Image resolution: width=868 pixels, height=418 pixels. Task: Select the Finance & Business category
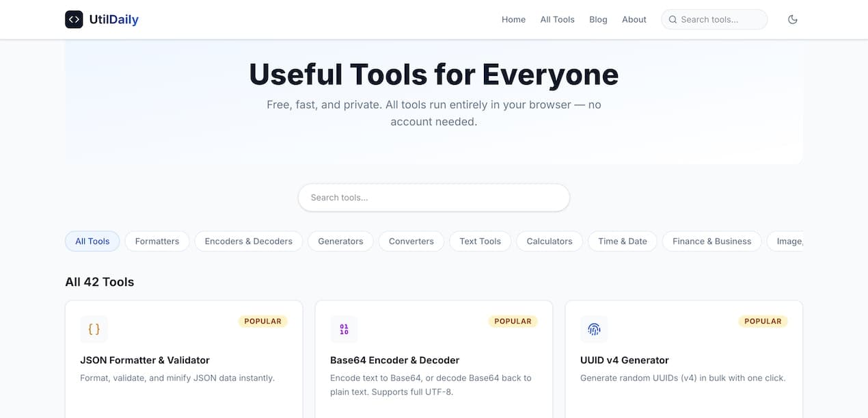click(711, 241)
